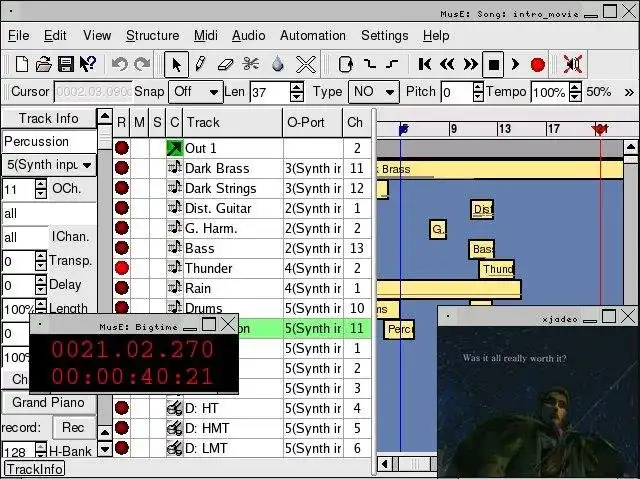Create a new song with New icon
640x479 pixels.
(x=22, y=64)
